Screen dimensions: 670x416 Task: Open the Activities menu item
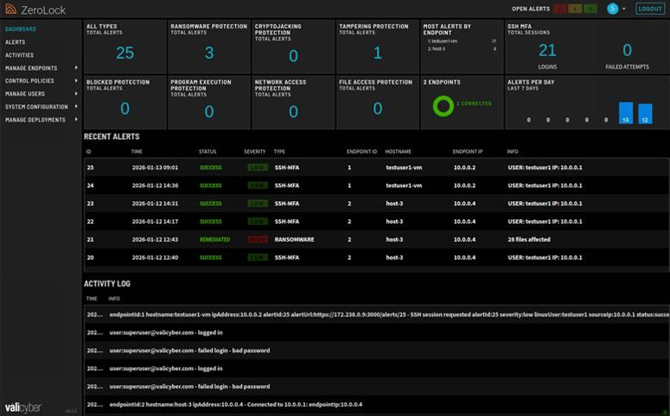19,55
